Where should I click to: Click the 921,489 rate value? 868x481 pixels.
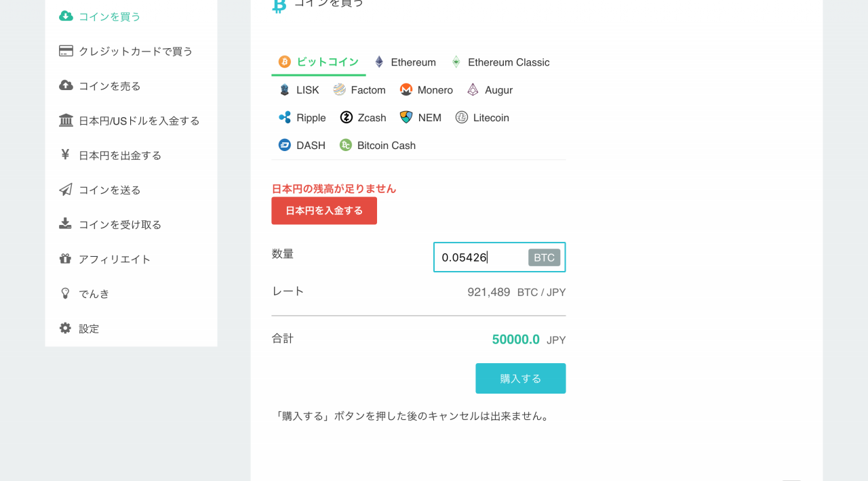[x=488, y=293]
